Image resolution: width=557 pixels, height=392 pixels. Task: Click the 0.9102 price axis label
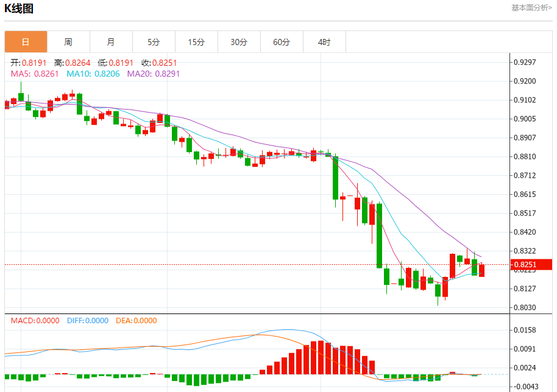coord(525,100)
